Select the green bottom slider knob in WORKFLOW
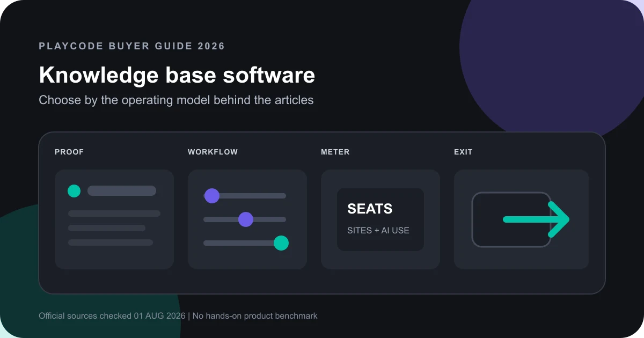This screenshot has height=338, width=644. coord(281,243)
